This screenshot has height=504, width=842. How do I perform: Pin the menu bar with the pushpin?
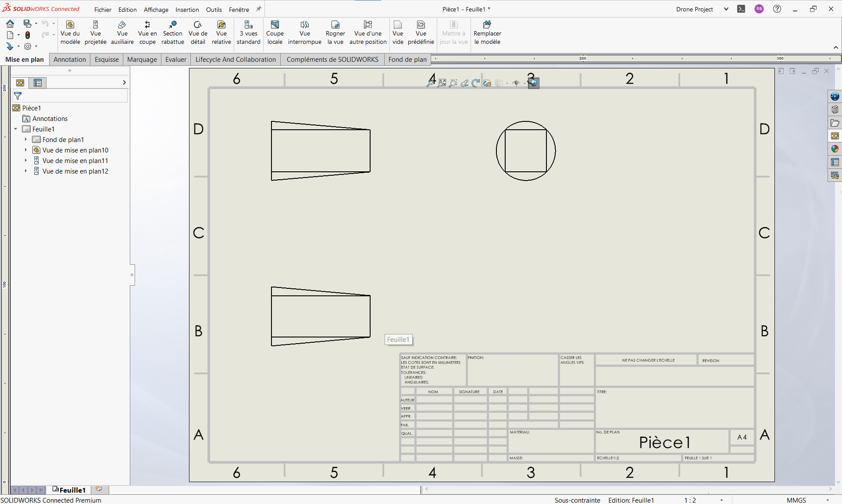coord(259,9)
